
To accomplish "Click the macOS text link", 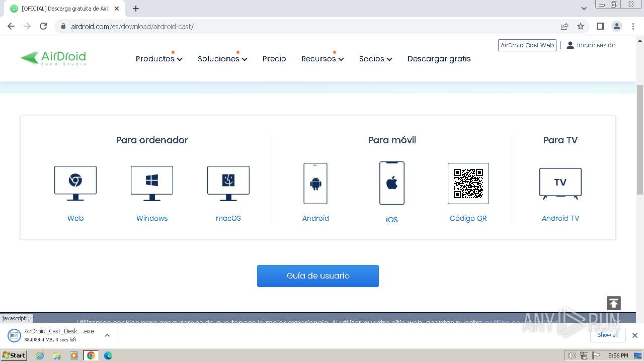I will point(228,218).
